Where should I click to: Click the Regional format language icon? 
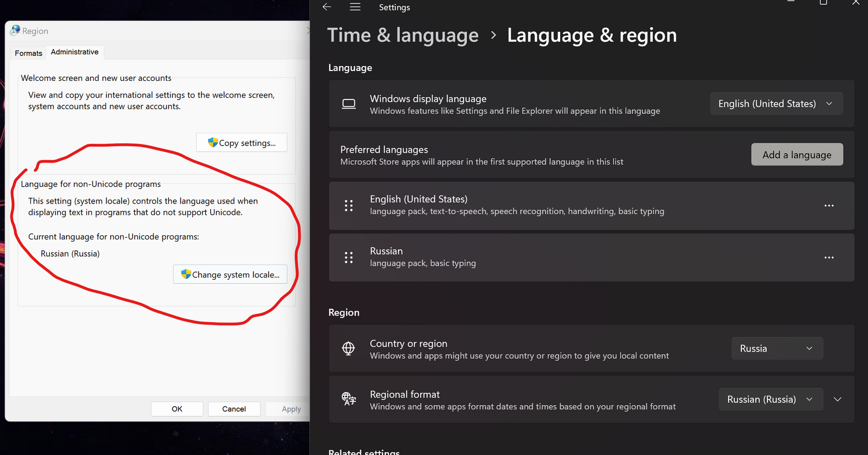pos(348,399)
